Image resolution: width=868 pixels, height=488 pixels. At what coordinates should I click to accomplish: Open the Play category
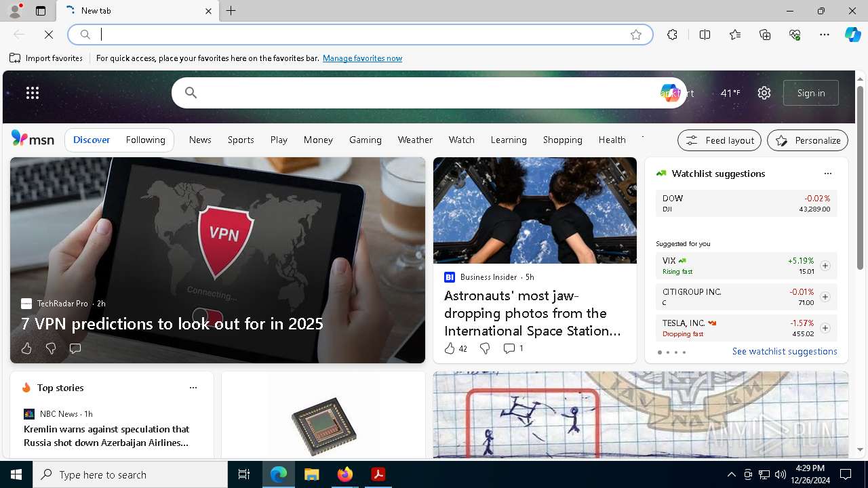pos(279,140)
